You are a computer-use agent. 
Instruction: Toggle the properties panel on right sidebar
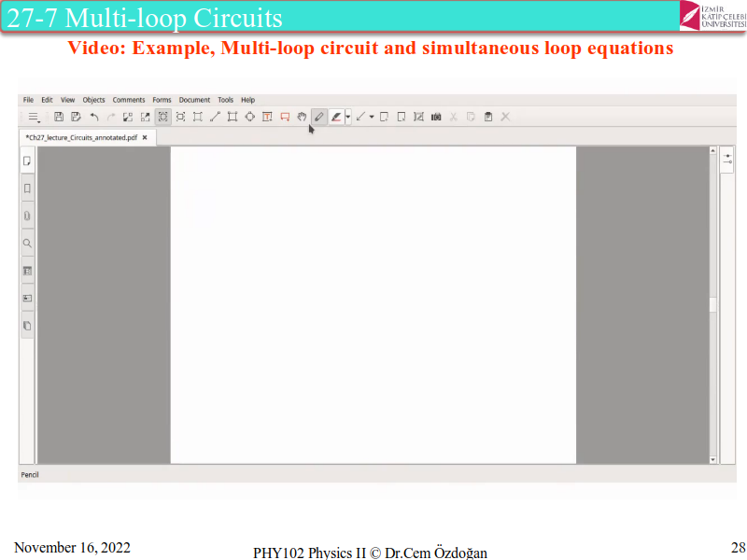click(727, 160)
